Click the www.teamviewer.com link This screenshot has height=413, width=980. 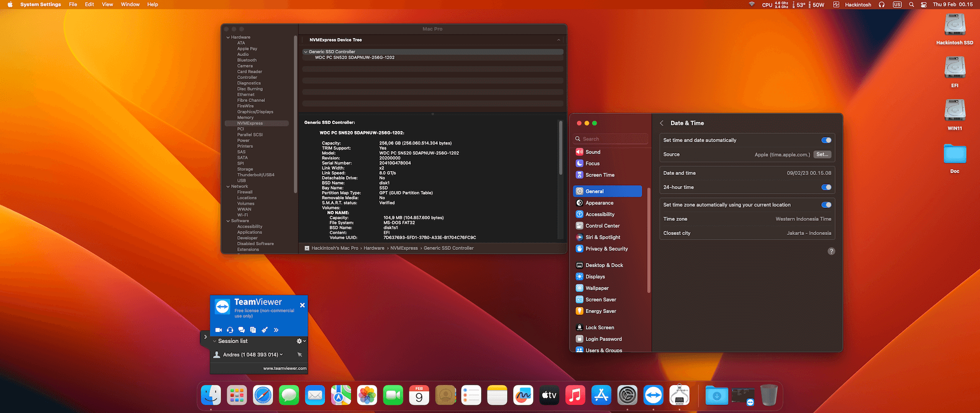285,368
